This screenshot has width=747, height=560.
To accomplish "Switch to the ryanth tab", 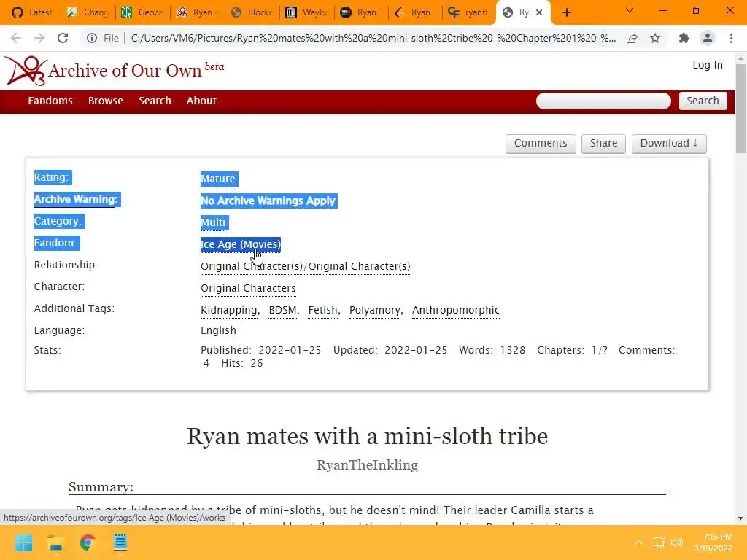I will pos(469,12).
